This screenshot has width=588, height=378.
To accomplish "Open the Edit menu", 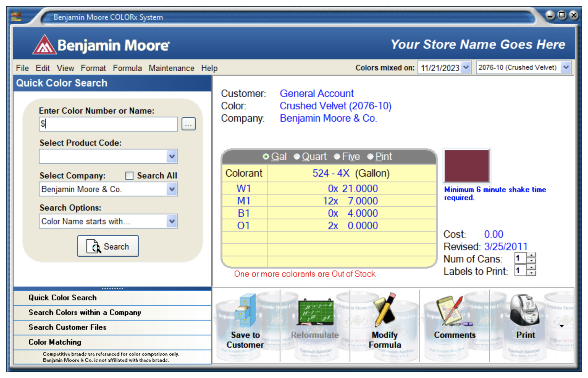I will tap(43, 68).
